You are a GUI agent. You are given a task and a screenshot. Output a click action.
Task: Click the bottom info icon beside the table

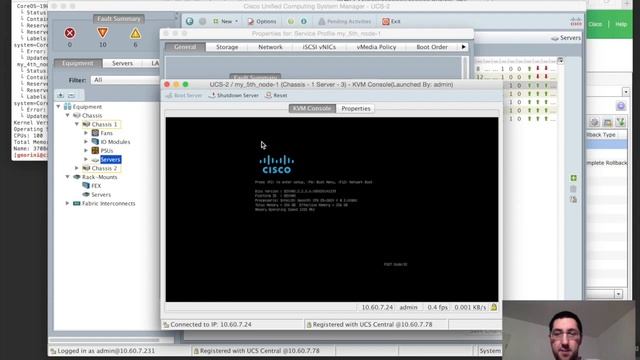[x=573, y=199]
